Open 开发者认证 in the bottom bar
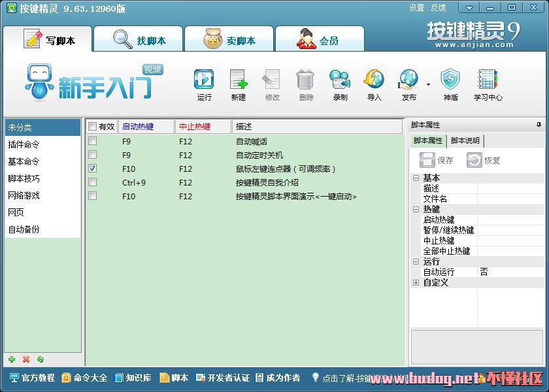 tap(223, 378)
